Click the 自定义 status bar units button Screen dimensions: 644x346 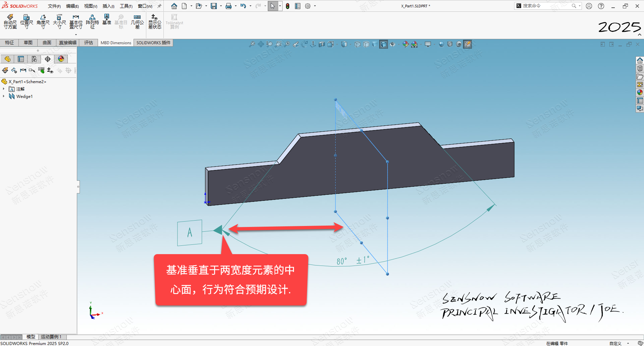(615, 343)
